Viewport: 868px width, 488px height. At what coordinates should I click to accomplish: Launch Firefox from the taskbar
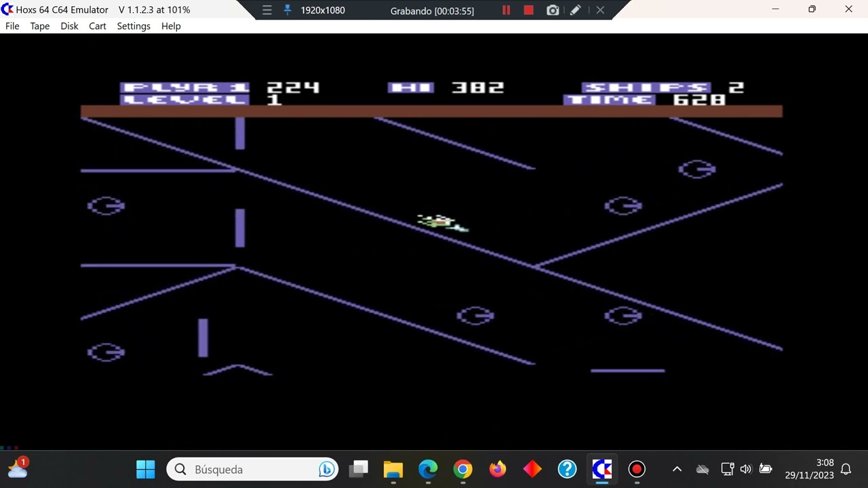coord(498,469)
